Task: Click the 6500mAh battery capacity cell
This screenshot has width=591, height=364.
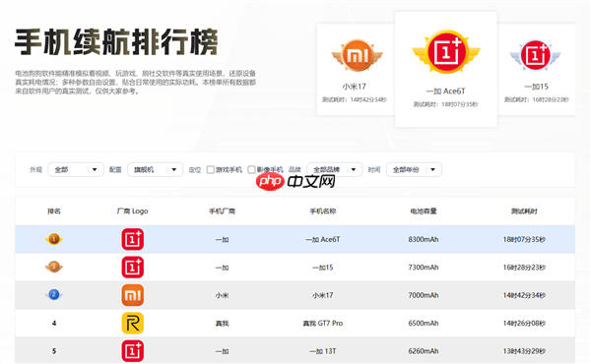Action: 424,323
